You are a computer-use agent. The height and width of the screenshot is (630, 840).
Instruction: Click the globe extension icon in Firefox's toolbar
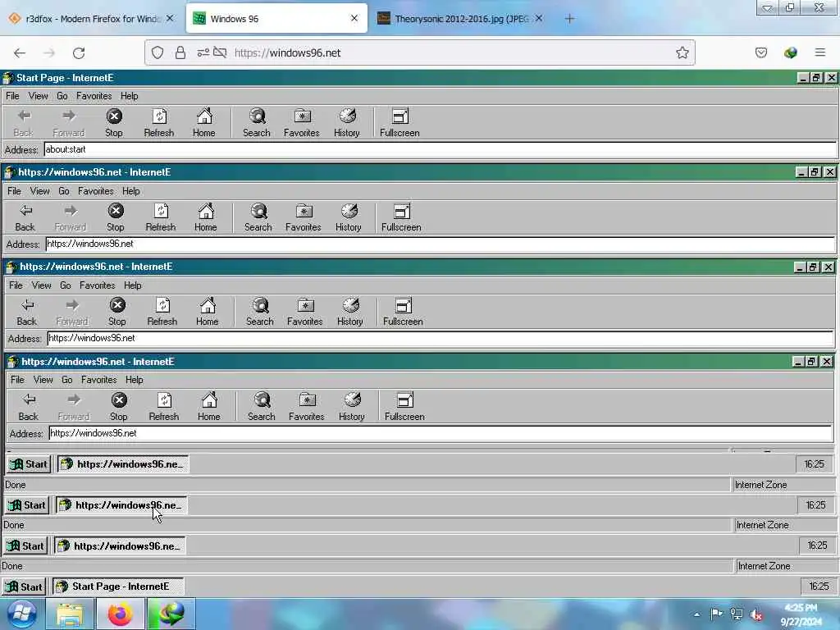tap(790, 52)
